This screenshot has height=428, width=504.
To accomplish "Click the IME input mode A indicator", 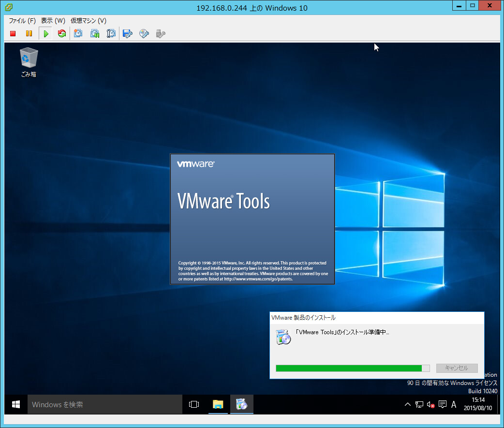I will pos(454,404).
